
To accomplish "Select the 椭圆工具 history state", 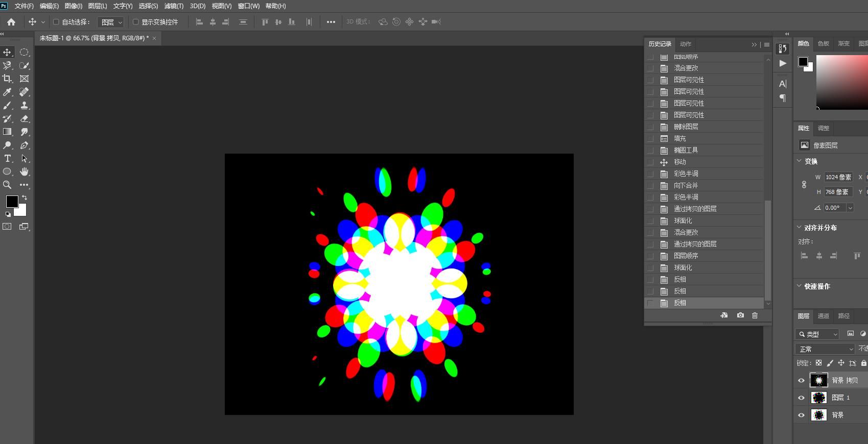I will tap(686, 150).
